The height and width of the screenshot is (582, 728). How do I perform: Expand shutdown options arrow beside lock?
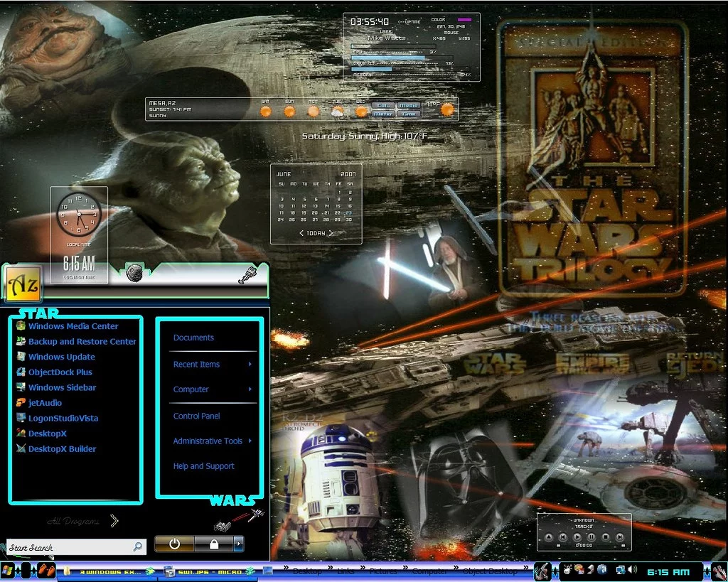point(239,544)
